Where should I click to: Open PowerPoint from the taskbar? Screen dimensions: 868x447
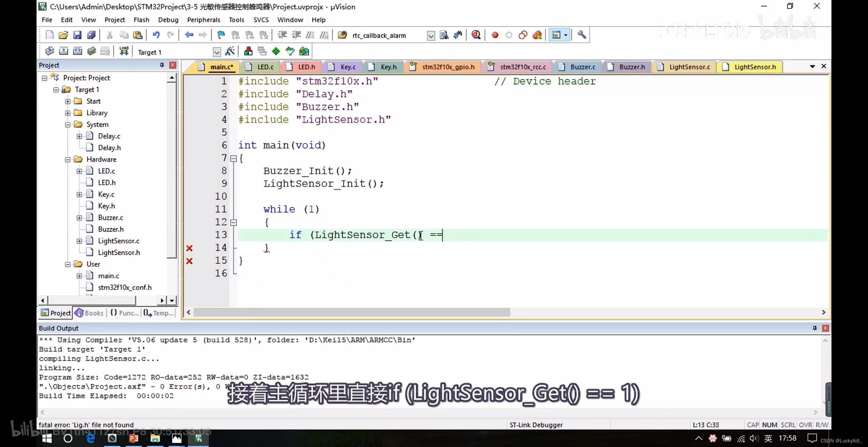pyautogui.click(x=133, y=438)
